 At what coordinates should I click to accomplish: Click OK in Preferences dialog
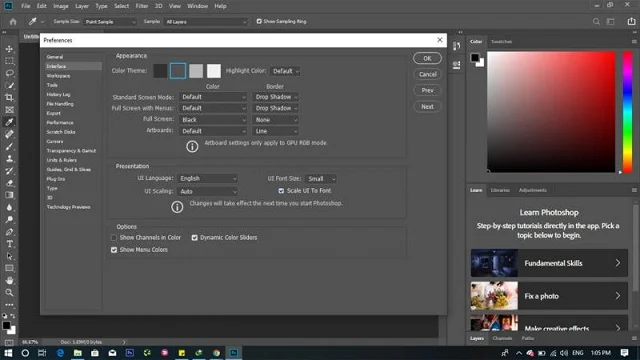click(427, 58)
